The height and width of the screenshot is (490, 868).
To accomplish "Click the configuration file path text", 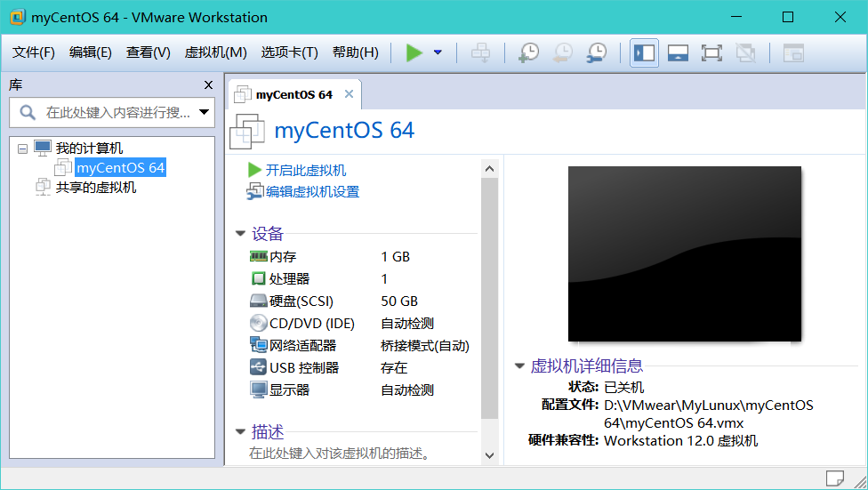I will coord(709,414).
